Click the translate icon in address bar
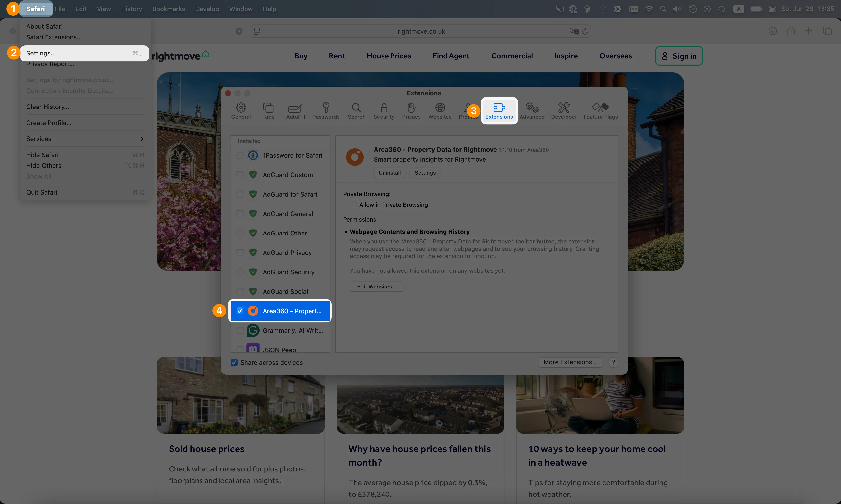 [x=574, y=31]
